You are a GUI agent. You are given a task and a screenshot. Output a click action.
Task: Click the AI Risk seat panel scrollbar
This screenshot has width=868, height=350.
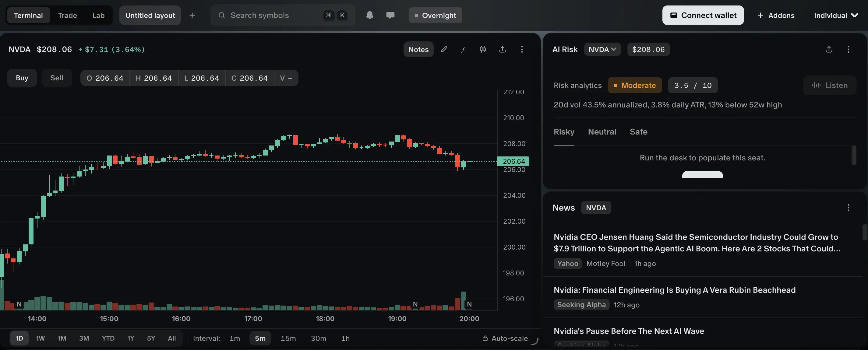[853, 155]
